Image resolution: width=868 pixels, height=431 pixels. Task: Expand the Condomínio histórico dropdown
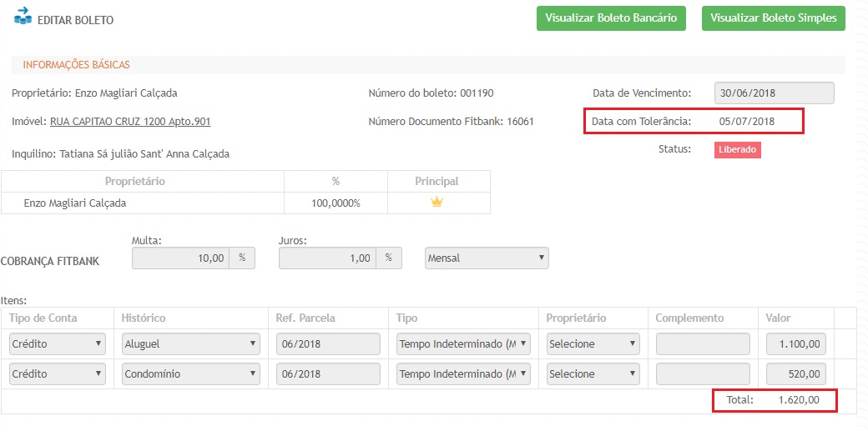tap(190, 374)
